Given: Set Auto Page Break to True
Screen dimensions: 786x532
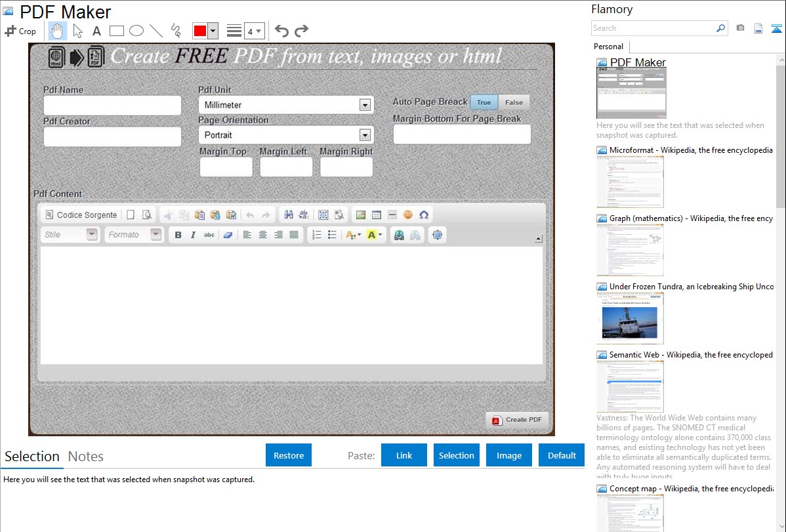Looking at the screenshot, I should coord(484,102).
